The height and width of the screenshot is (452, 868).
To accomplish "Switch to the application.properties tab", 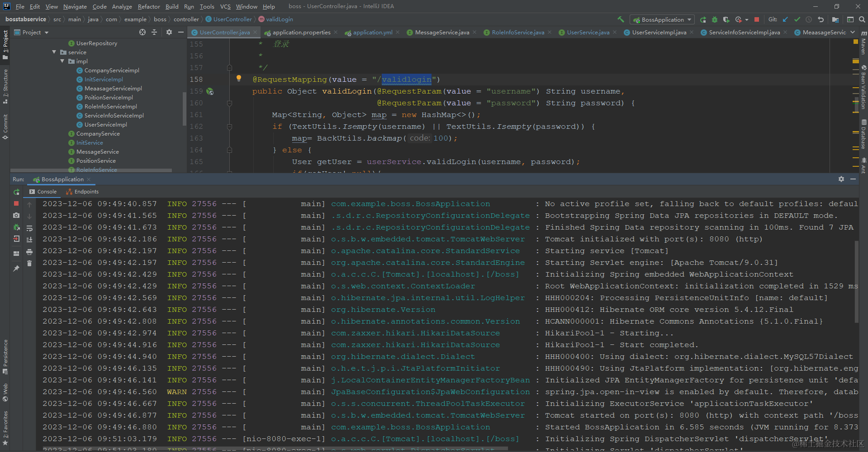I will pyautogui.click(x=301, y=32).
